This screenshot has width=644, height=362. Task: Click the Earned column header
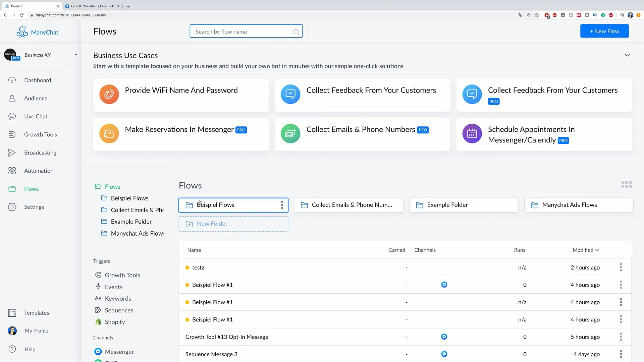click(397, 250)
